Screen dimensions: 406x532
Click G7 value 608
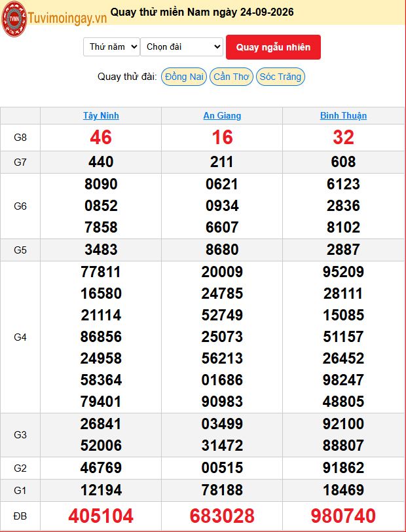click(x=343, y=162)
